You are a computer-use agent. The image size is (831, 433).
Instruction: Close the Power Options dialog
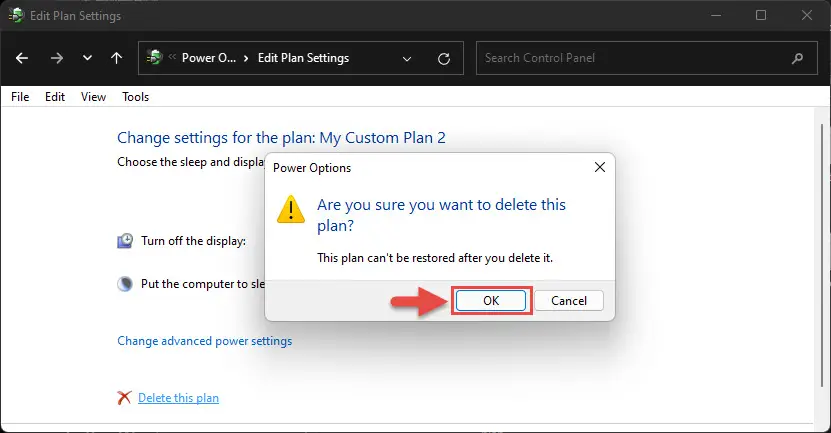click(600, 167)
